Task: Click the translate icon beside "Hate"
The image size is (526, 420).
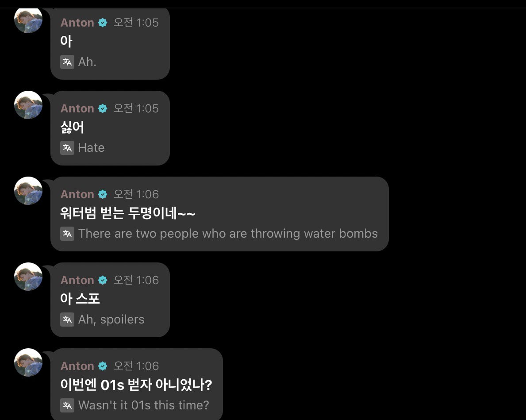Action: (67, 148)
